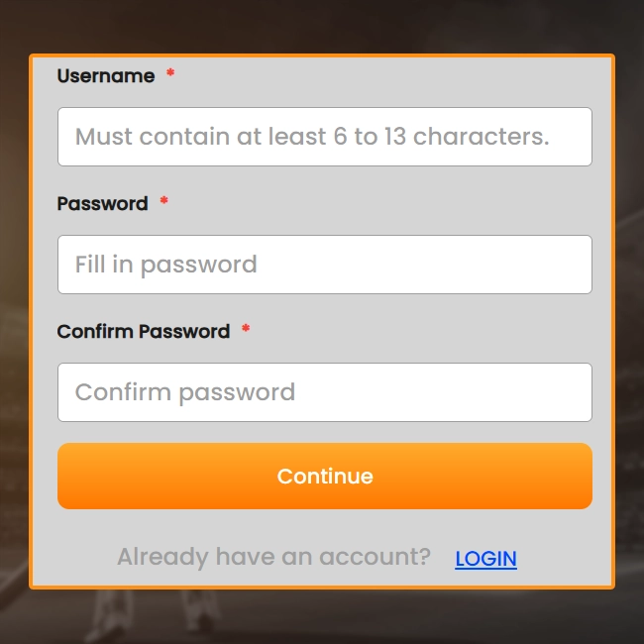Screen dimensions: 644x644
Task: Focus the 'Fill in password' field
Action: point(324,265)
